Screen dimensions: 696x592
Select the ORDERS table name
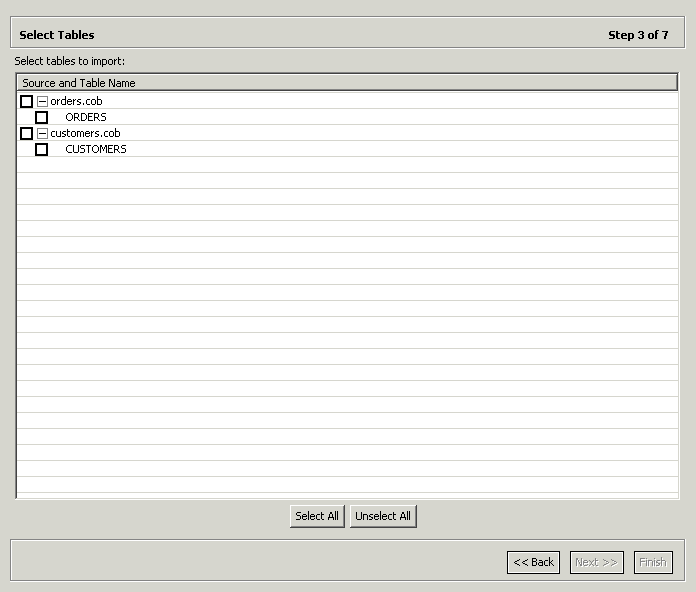[x=86, y=117]
